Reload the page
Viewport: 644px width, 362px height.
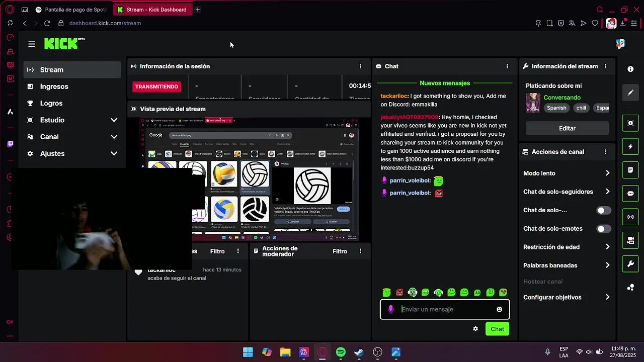pyautogui.click(x=47, y=23)
